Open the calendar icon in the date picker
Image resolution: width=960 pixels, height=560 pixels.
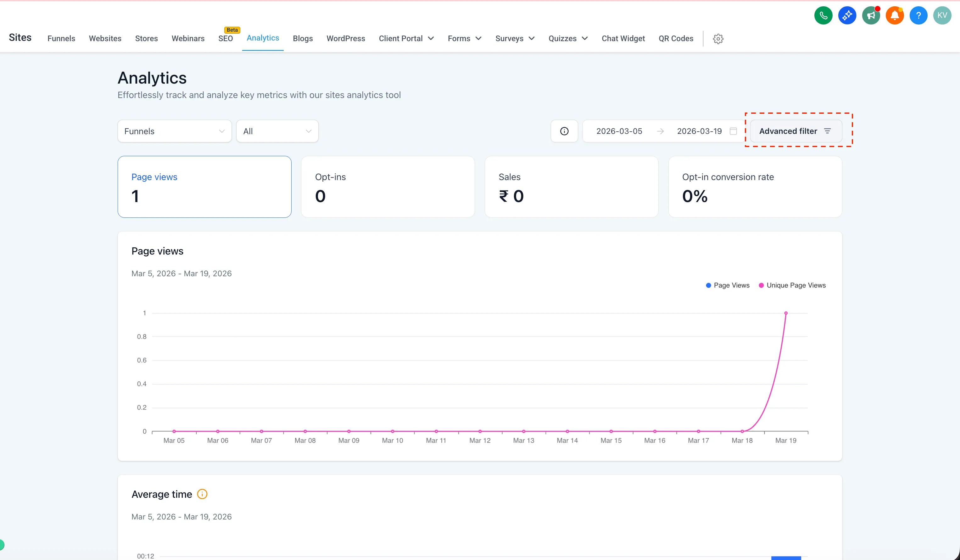point(733,131)
